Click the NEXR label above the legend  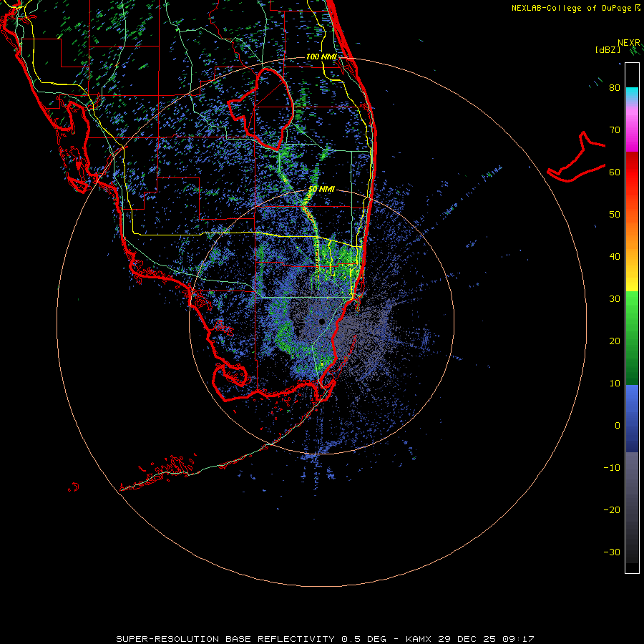[629, 43]
